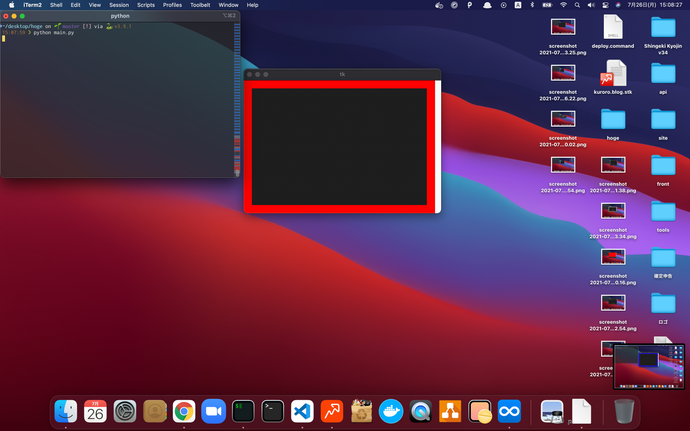Click the menu bar date and time
Viewport: 690px width, 431px height.
click(654, 5)
